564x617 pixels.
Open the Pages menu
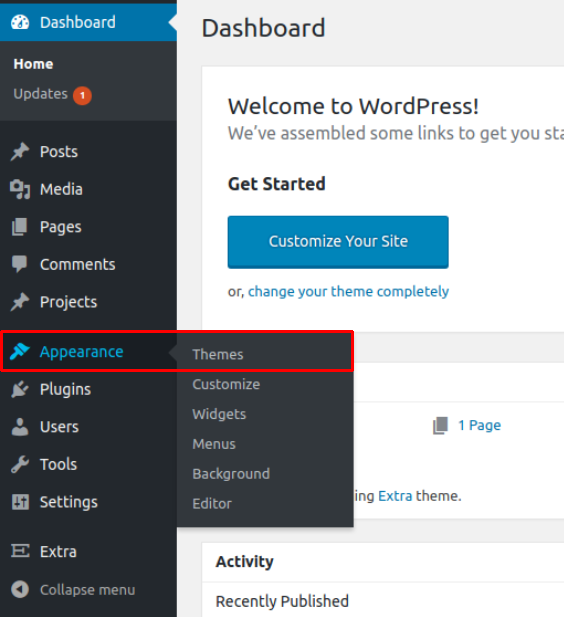[88, 227]
